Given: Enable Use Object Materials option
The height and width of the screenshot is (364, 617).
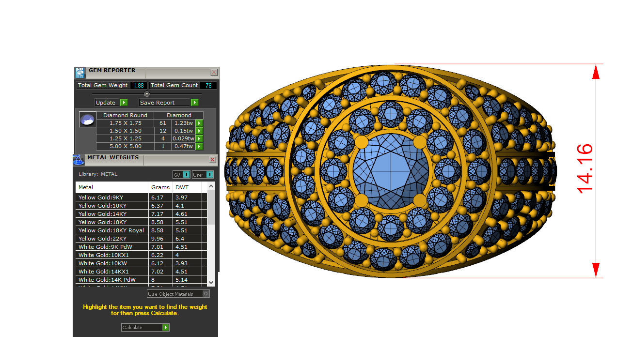Looking at the screenshot, I should point(206,294).
